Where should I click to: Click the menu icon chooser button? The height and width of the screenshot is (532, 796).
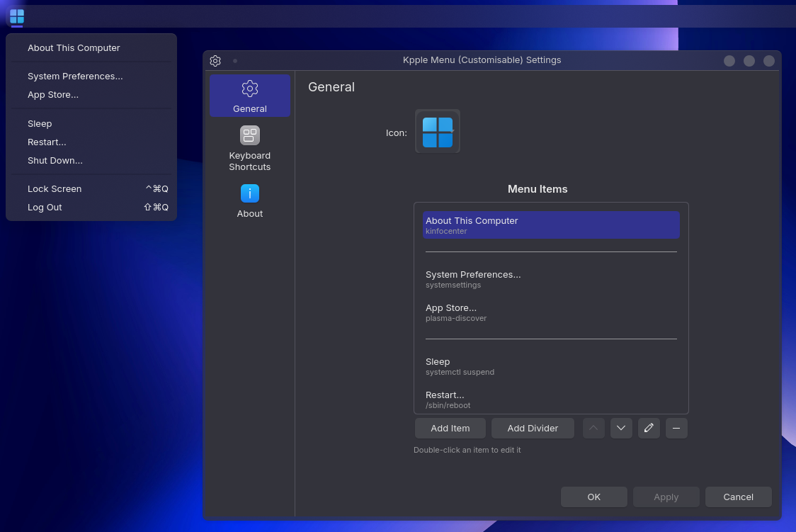tap(438, 132)
